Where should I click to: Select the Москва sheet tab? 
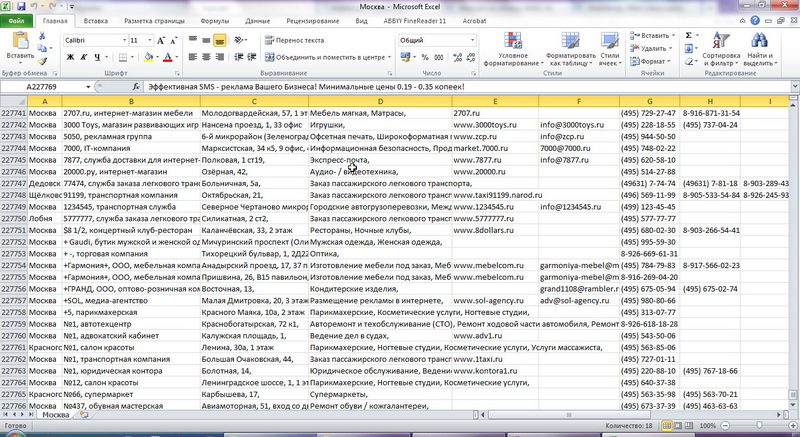tap(56, 415)
